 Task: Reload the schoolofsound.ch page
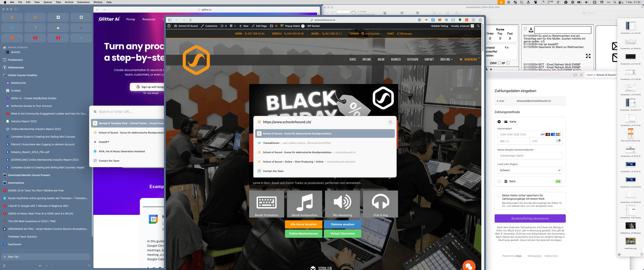pos(191,20)
